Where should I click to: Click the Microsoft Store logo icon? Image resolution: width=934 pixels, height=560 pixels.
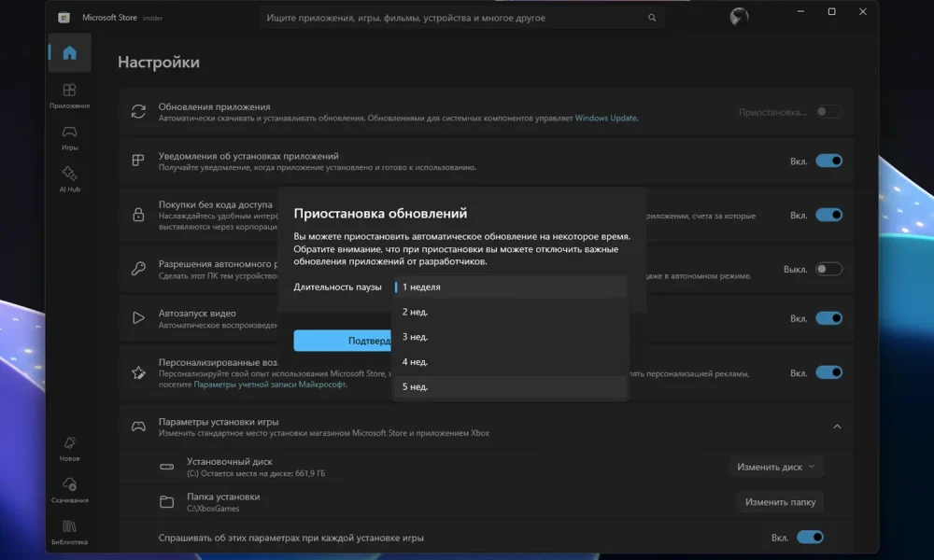pyautogui.click(x=64, y=18)
